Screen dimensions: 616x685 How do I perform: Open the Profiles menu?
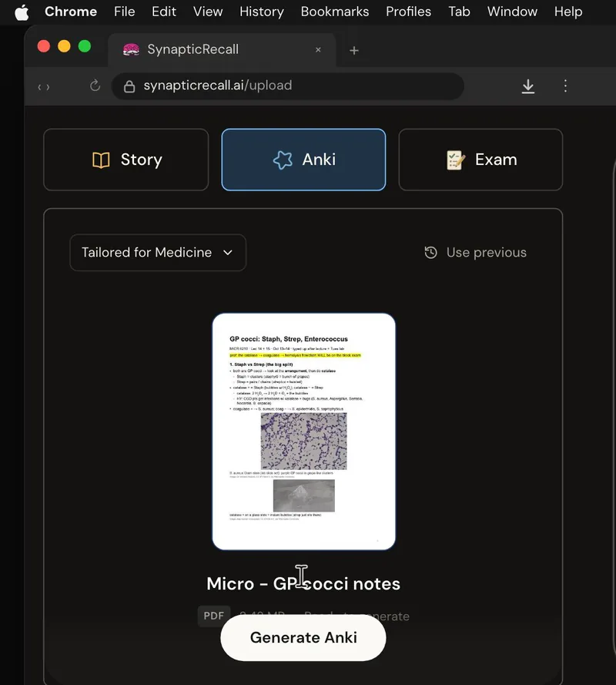pos(408,12)
